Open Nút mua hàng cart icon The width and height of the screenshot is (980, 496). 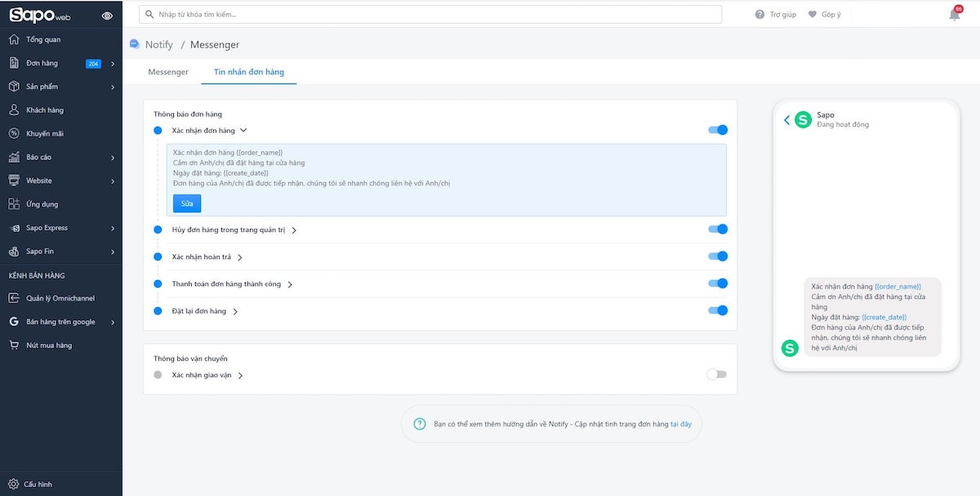(14, 346)
